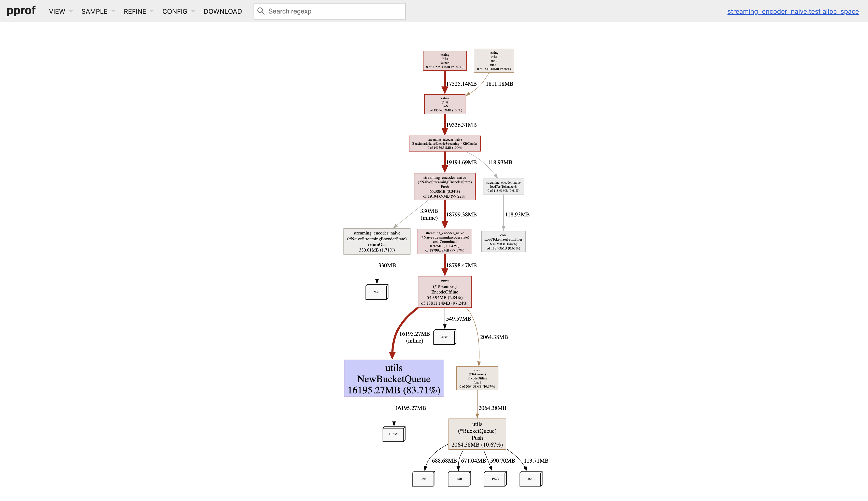868x501 pixels.
Task: Open the DOWNLOAD menu
Action: click(222, 11)
